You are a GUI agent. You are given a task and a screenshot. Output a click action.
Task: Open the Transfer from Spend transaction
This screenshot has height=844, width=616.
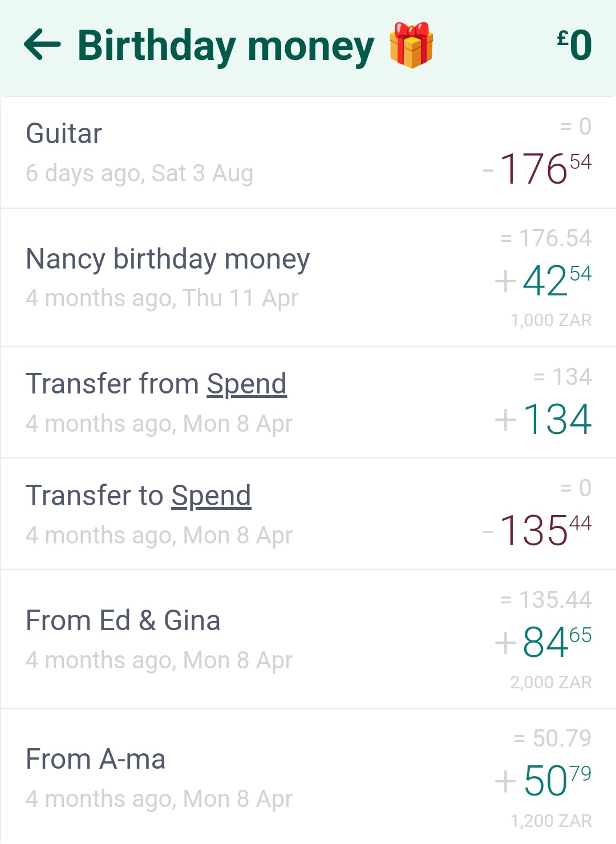308,403
